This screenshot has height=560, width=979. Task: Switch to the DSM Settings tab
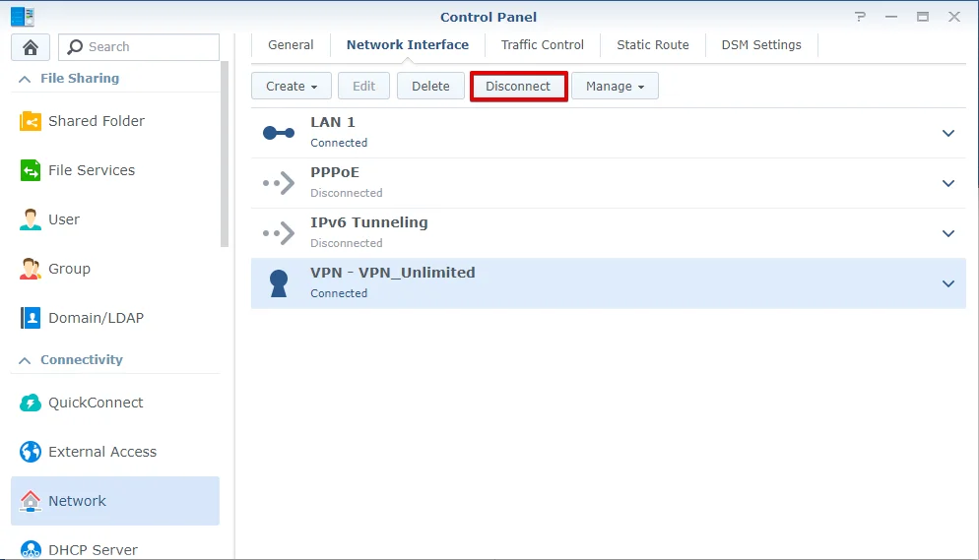(760, 45)
